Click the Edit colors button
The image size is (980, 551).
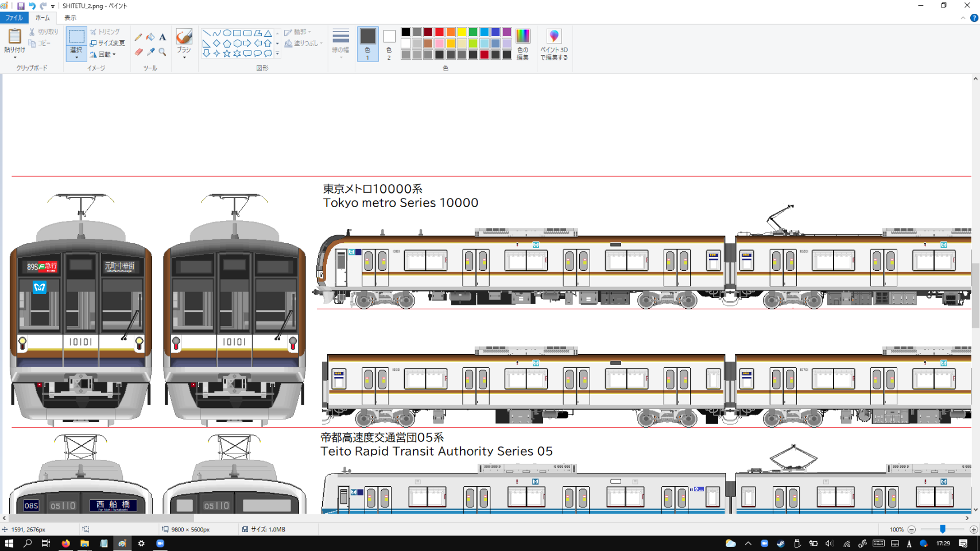pyautogui.click(x=522, y=45)
